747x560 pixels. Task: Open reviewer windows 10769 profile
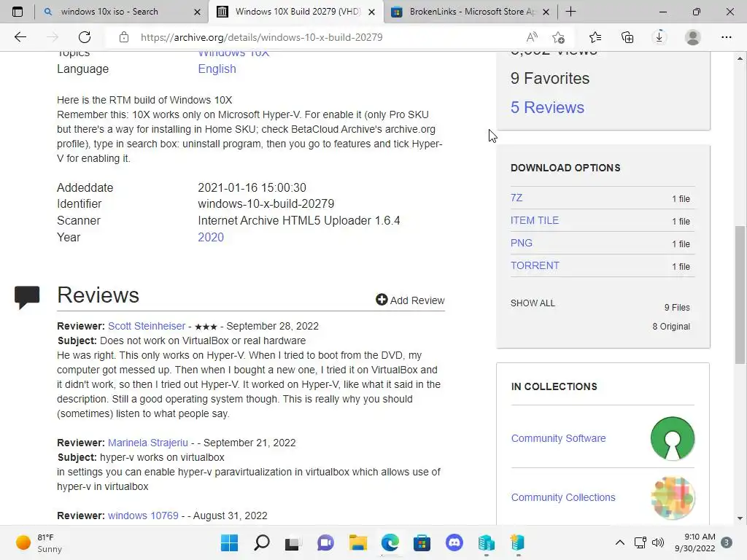click(143, 516)
